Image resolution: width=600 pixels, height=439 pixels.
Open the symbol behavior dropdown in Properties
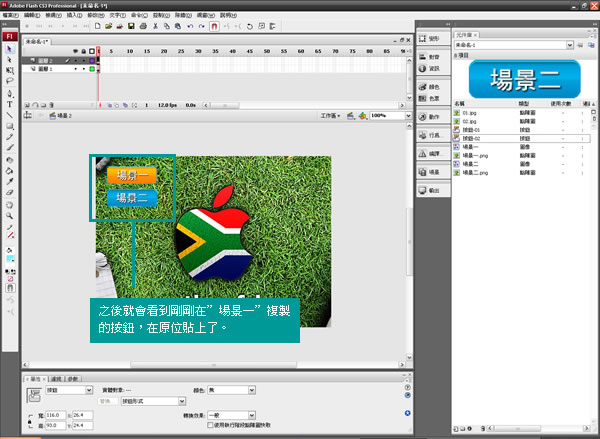coord(69,390)
